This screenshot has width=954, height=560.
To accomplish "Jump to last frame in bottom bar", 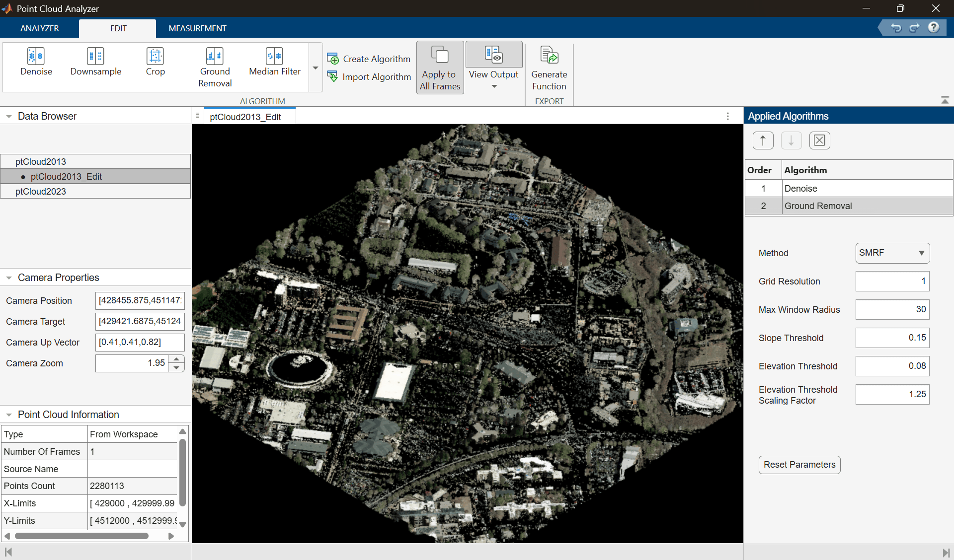I will click(x=946, y=552).
